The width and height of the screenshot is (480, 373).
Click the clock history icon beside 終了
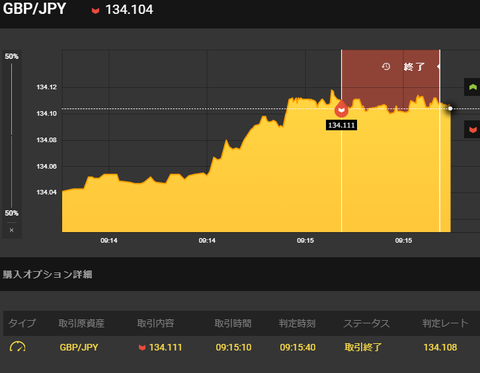(386, 67)
